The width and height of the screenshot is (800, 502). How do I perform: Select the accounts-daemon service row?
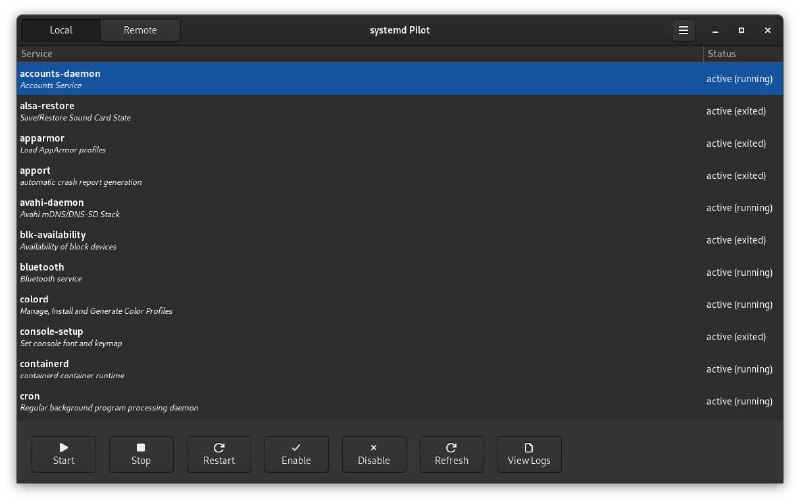tap(400, 79)
